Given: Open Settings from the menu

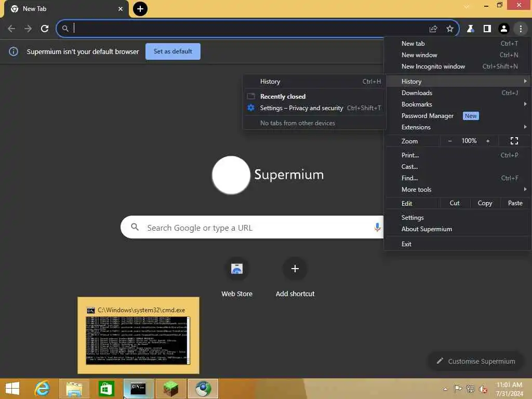Looking at the screenshot, I should (458, 218).
